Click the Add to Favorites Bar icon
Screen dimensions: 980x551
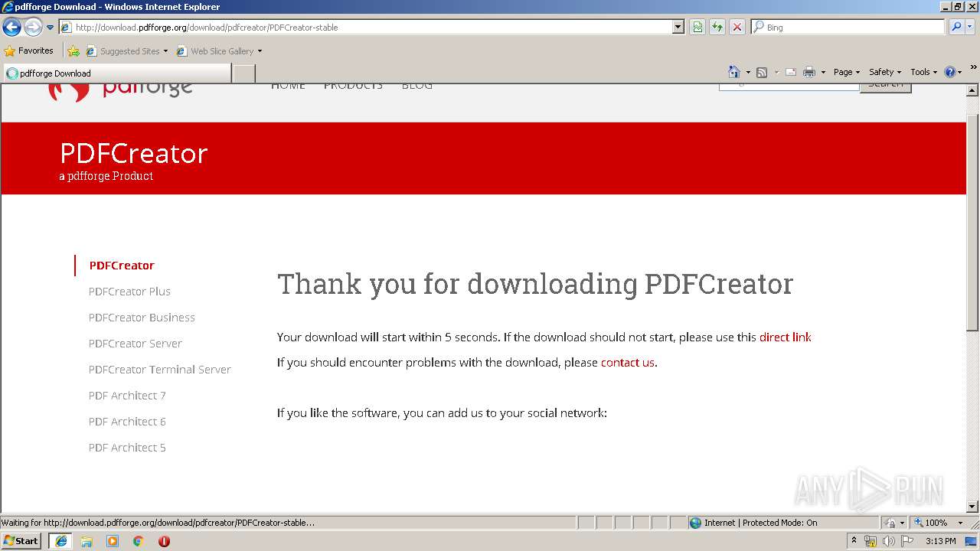click(73, 51)
